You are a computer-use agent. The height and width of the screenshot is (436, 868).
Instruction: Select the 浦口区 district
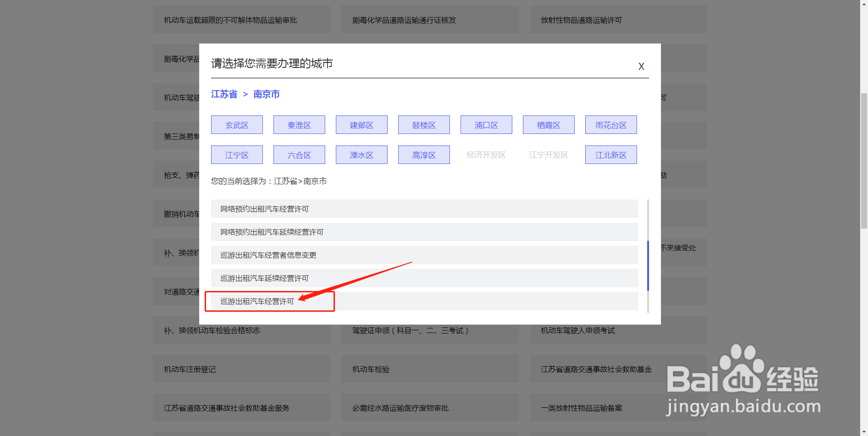pos(486,124)
